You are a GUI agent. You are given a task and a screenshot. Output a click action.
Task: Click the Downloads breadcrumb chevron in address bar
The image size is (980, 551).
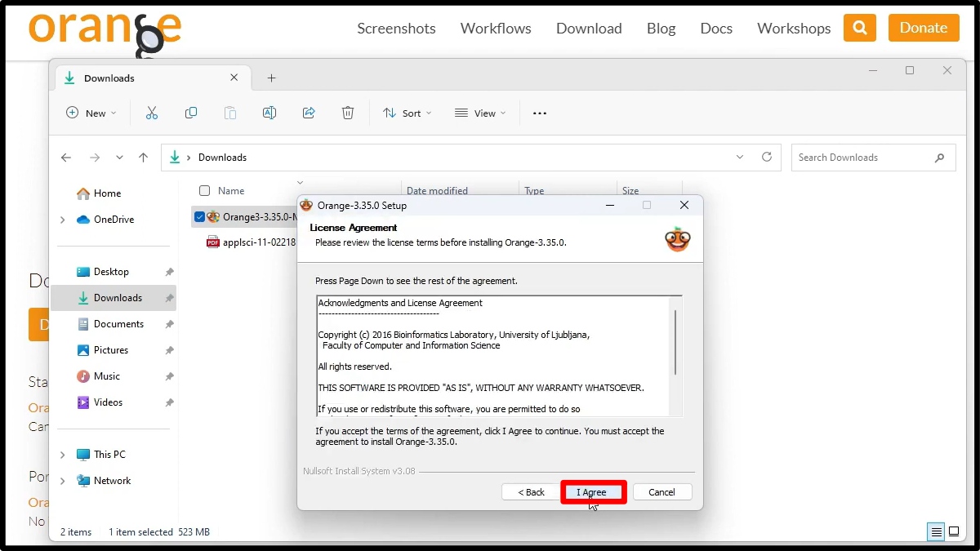pyautogui.click(x=189, y=158)
